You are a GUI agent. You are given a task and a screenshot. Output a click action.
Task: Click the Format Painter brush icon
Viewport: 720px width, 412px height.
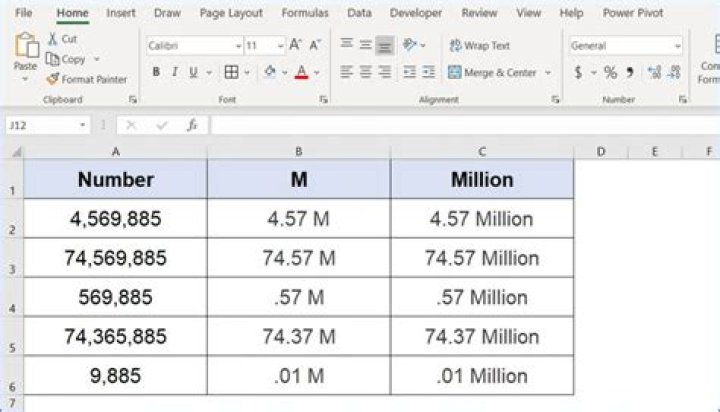pos(53,79)
